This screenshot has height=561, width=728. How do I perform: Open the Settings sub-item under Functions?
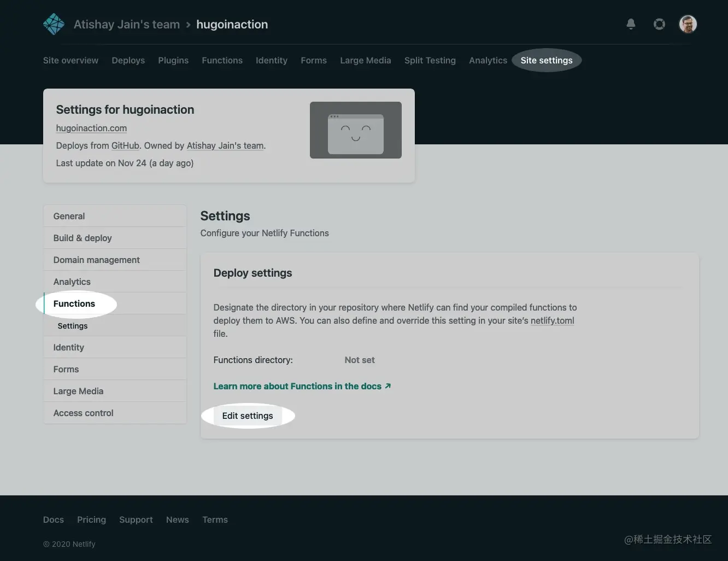click(x=115, y=325)
